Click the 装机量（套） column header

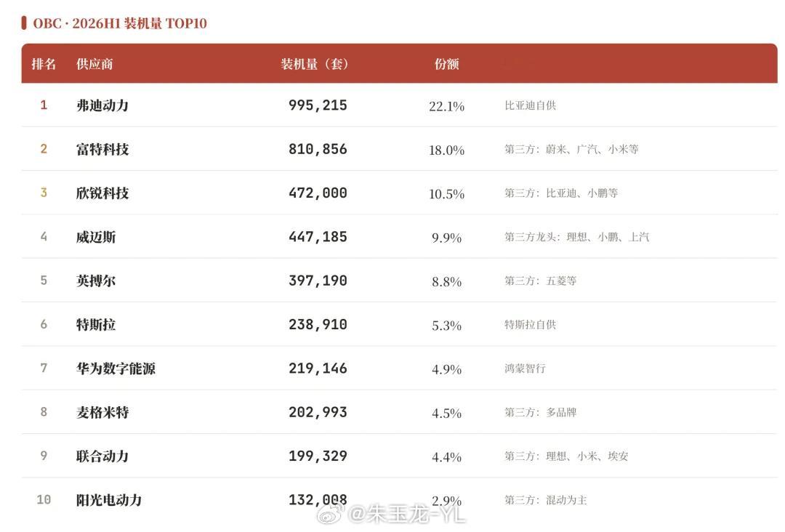click(x=315, y=64)
